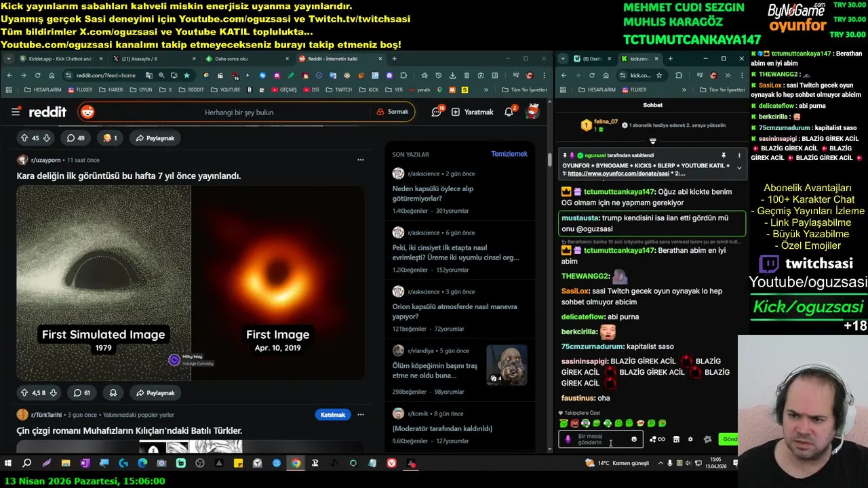The image size is (868, 488).
Task: Open oyunfor.com donate link in pinned message
Action: pyautogui.click(x=618, y=174)
